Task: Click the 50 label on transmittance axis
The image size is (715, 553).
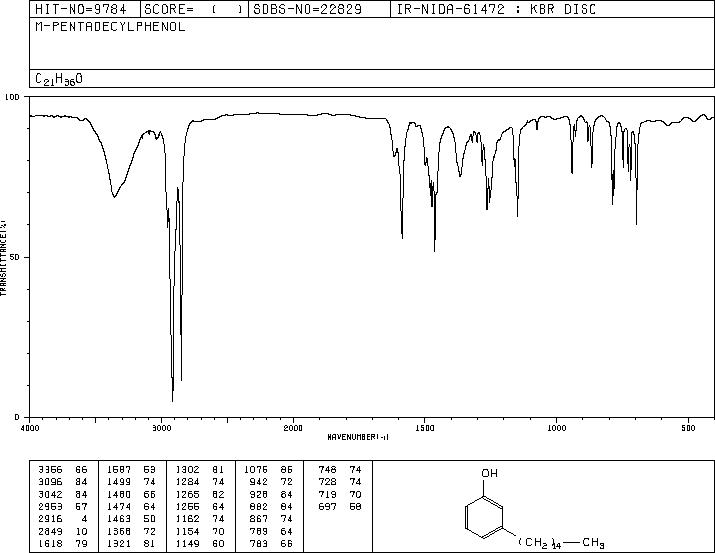Action: (x=14, y=257)
